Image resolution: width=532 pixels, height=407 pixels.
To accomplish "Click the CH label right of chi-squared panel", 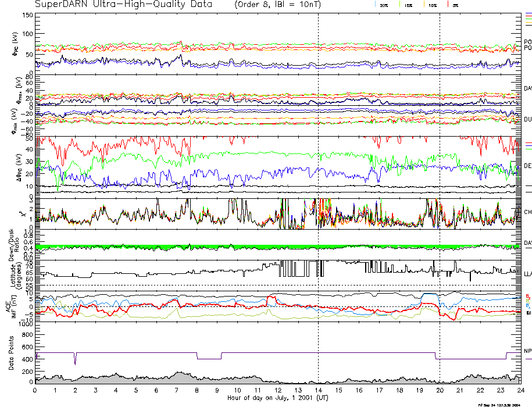I will [x=527, y=212].
